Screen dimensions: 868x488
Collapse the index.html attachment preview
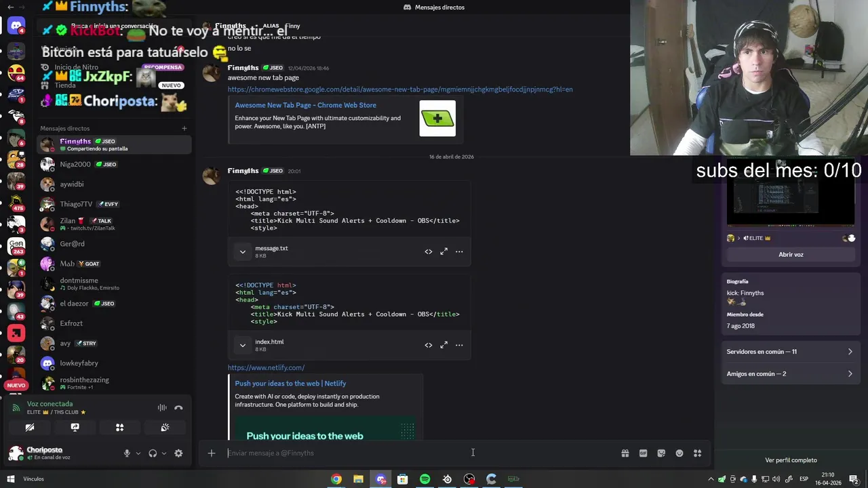coord(243,345)
